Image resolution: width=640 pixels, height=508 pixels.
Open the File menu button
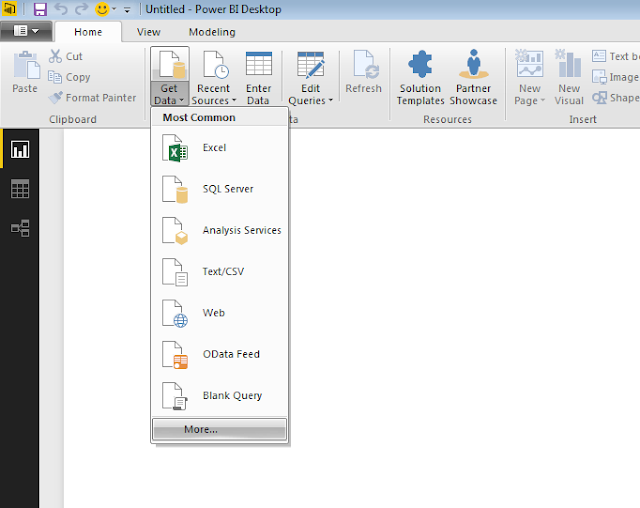26,31
